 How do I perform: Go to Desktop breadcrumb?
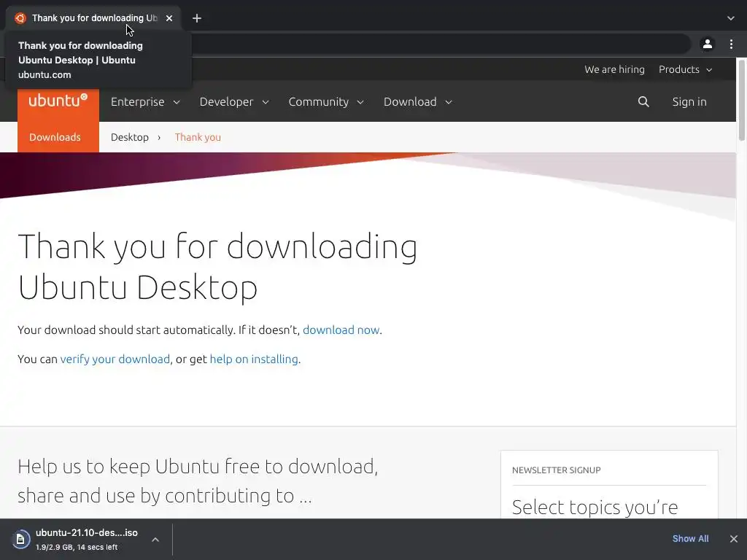pyautogui.click(x=130, y=137)
